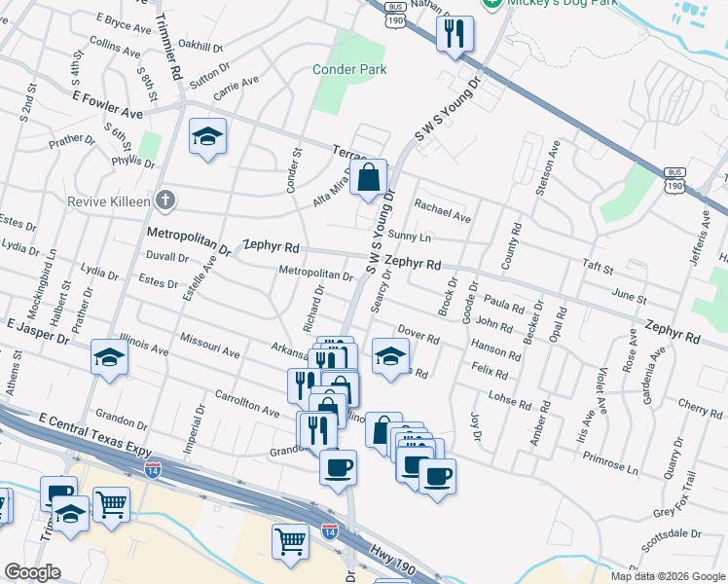Click the Rachael Ave label
This screenshot has width=728, height=584.
click(443, 211)
